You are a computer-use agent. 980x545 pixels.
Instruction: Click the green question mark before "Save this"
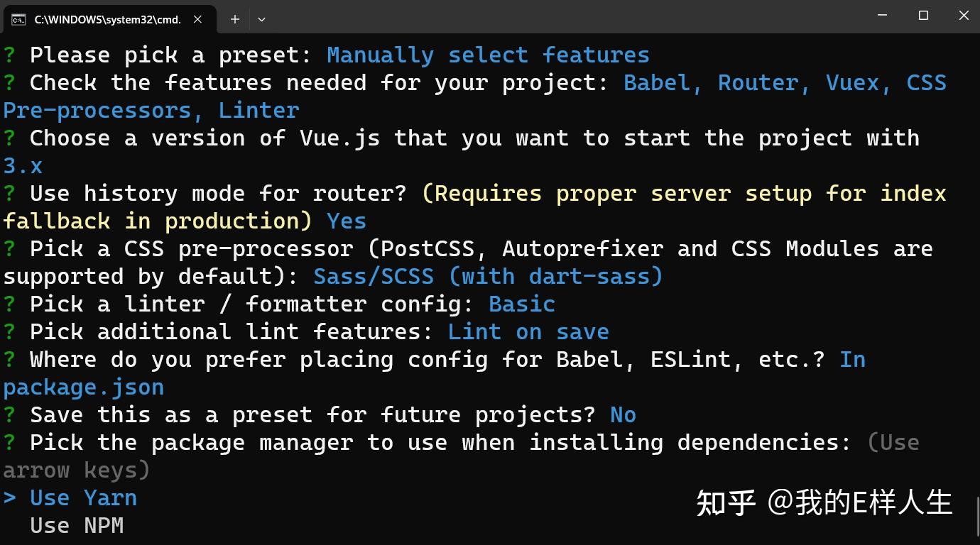tap(9, 414)
